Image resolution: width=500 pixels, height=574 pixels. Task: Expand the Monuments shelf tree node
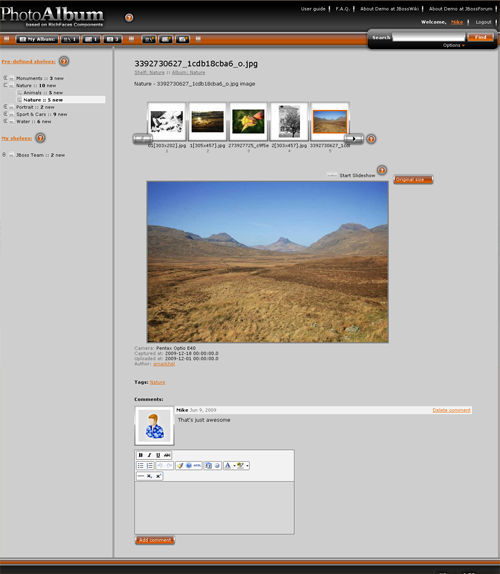click(x=5, y=78)
